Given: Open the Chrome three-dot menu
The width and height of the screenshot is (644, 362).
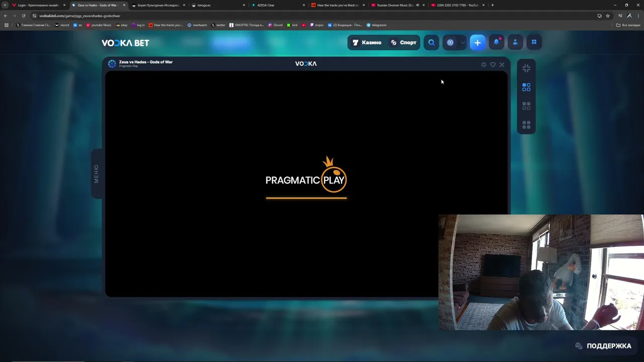Looking at the screenshot, I should point(638,16).
